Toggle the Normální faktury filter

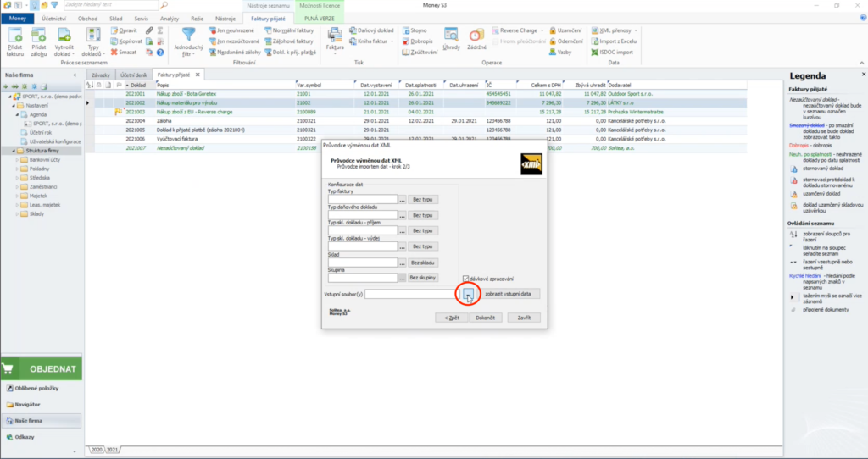289,31
